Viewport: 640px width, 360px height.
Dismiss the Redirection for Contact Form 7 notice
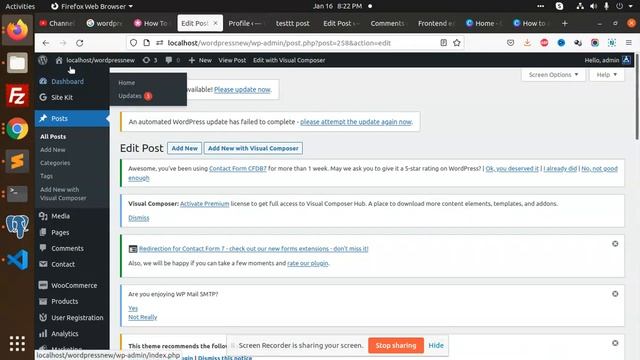click(x=615, y=244)
